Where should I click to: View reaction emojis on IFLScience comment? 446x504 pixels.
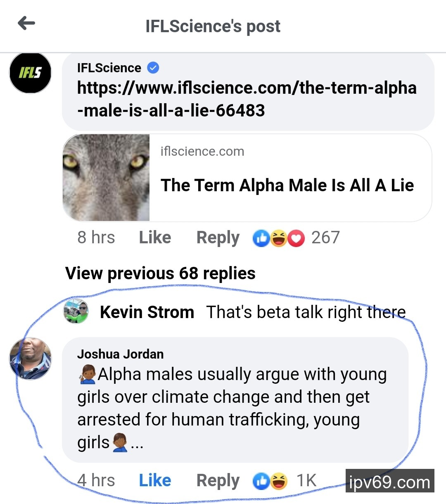tap(279, 238)
